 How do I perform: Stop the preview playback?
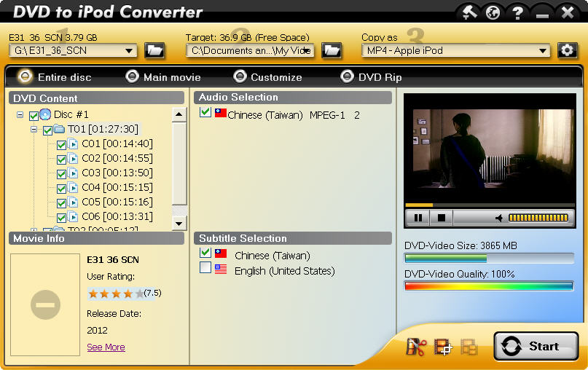[442, 218]
